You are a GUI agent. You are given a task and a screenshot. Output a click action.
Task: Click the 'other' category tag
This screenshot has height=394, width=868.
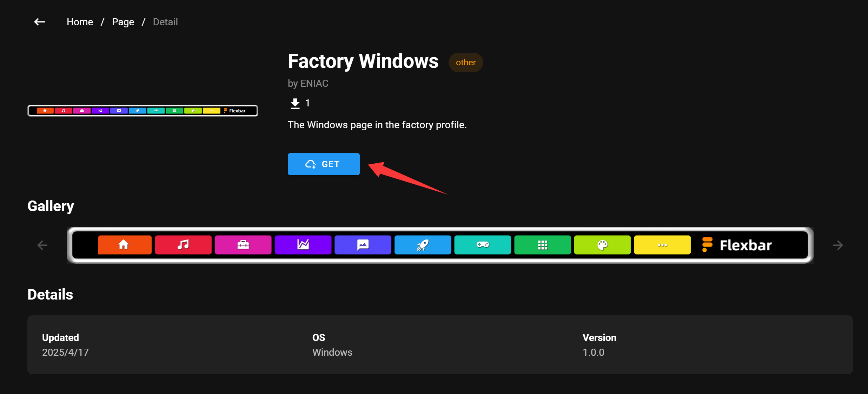pyautogui.click(x=466, y=63)
